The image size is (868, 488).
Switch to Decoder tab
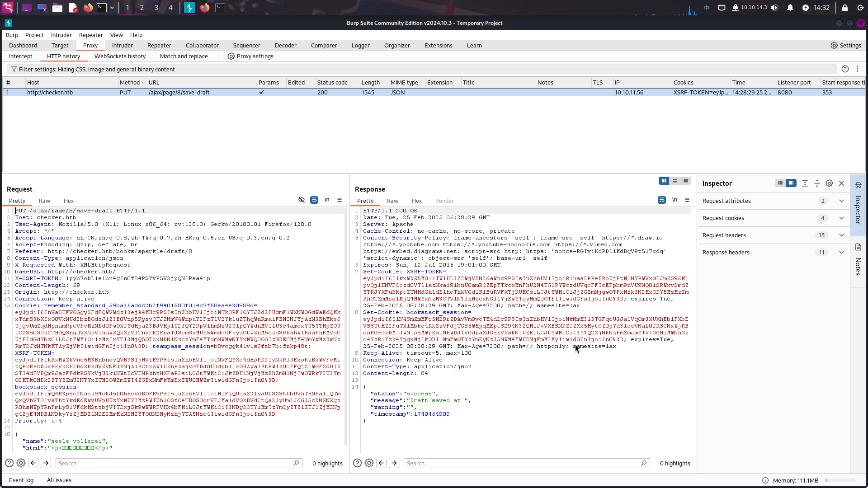pyautogui.click(x=286, y=46)
